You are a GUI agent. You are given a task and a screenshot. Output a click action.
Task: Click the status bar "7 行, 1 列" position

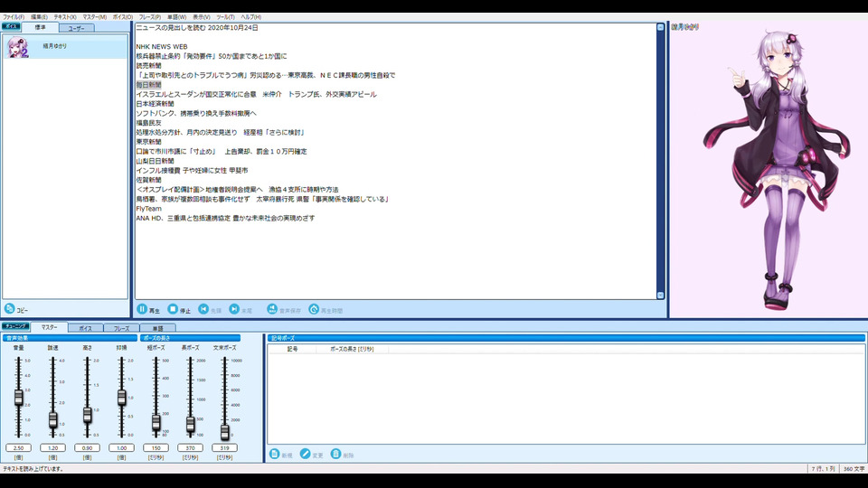[x=823, y=469]
